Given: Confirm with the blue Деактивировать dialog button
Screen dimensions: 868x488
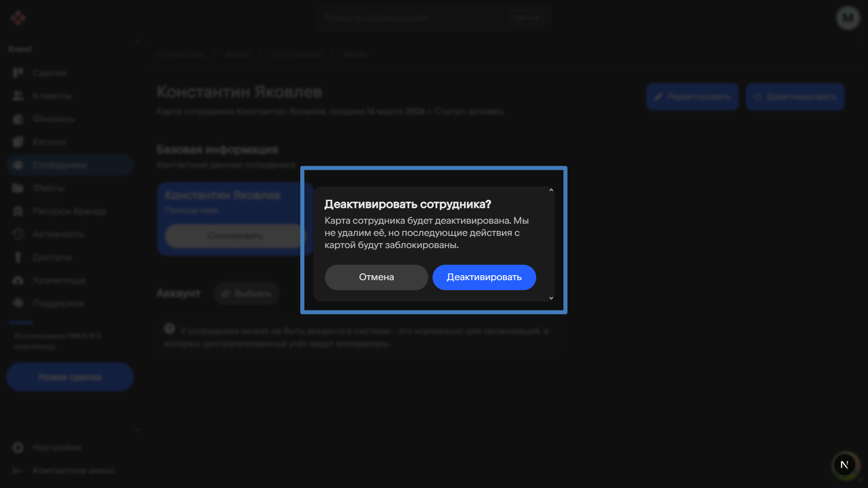Looking at the screenshot, I should tap(484, 277).
